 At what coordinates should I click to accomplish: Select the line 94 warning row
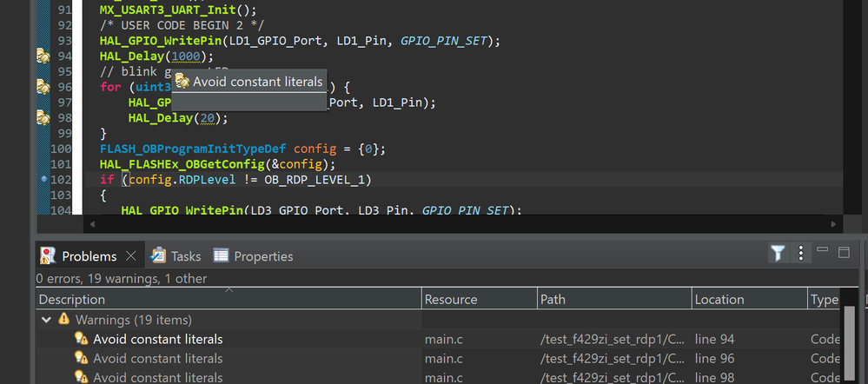439,339
